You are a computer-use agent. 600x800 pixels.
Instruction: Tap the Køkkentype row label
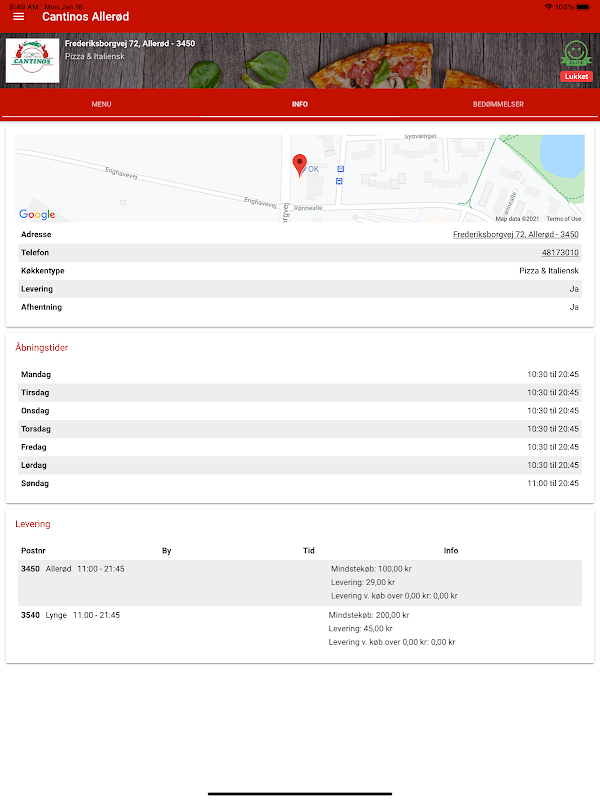pos(42,271)
